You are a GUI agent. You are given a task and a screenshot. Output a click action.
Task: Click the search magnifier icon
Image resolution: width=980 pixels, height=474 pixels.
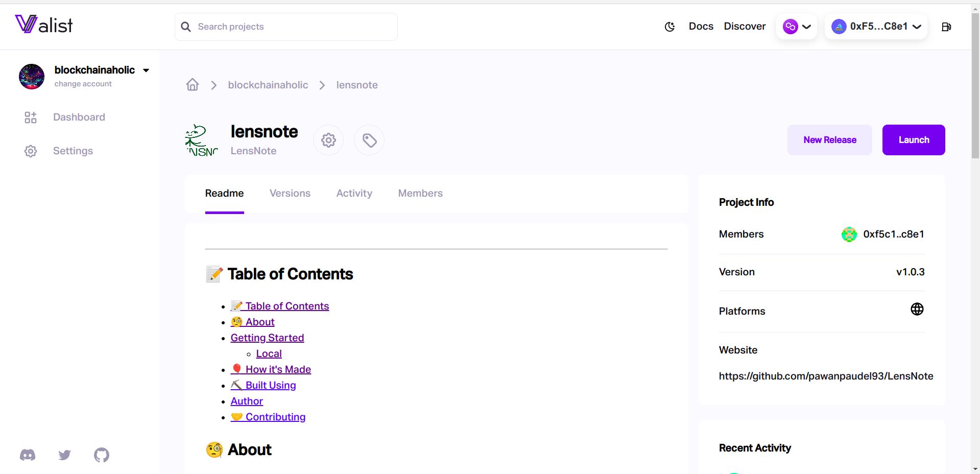click(x=186, y=27)
